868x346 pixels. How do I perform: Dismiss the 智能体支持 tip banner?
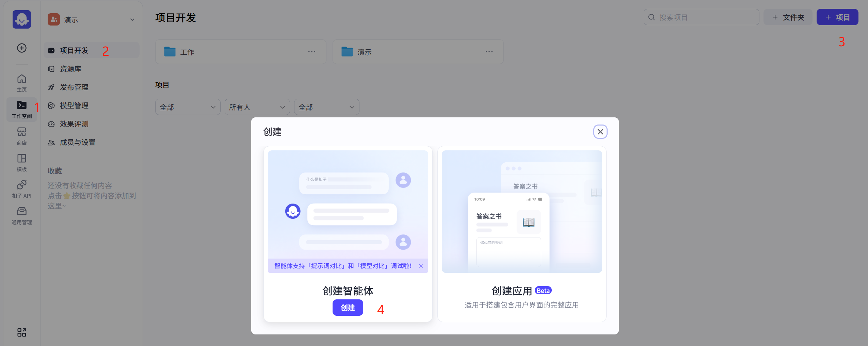pos(421,266)
